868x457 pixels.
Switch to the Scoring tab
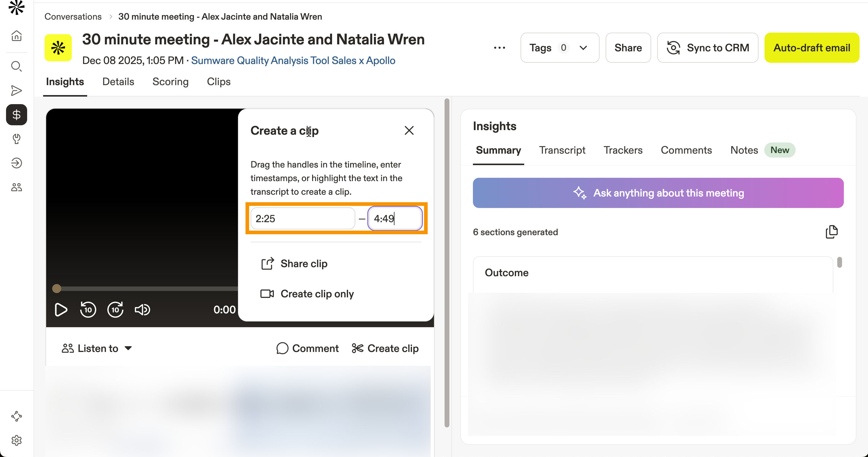[170, 81]
